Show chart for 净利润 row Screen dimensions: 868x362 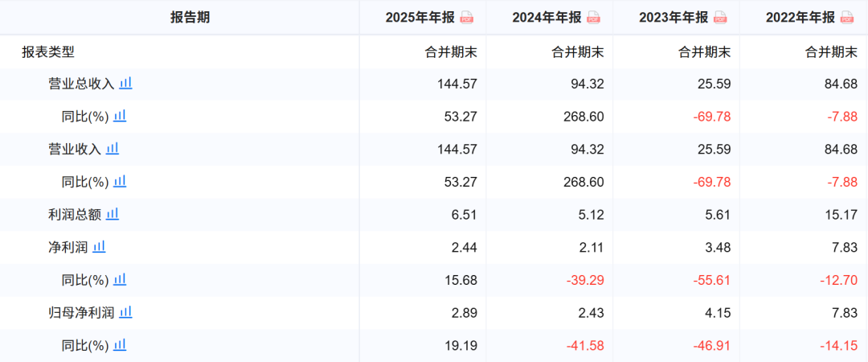click(99, 247)
